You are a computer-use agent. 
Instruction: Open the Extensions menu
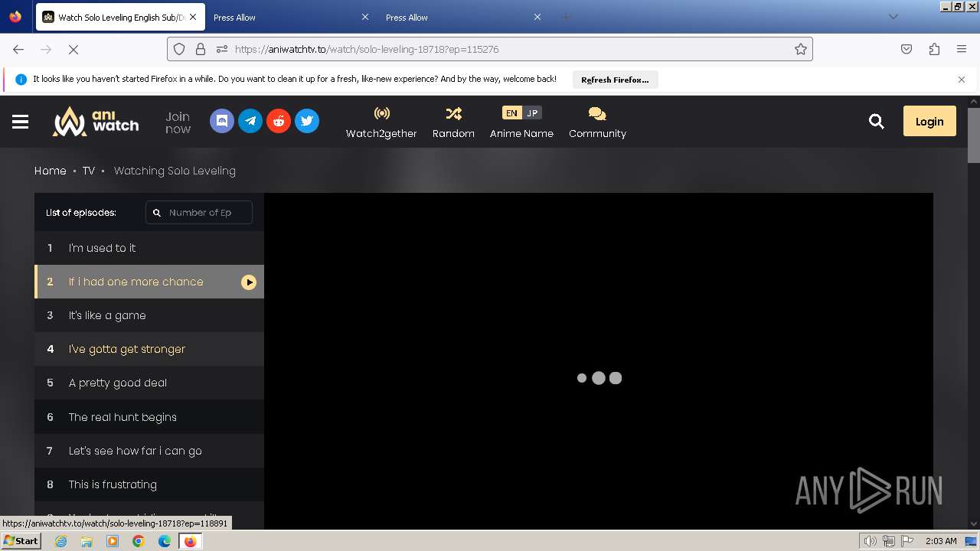coord(934,49)
